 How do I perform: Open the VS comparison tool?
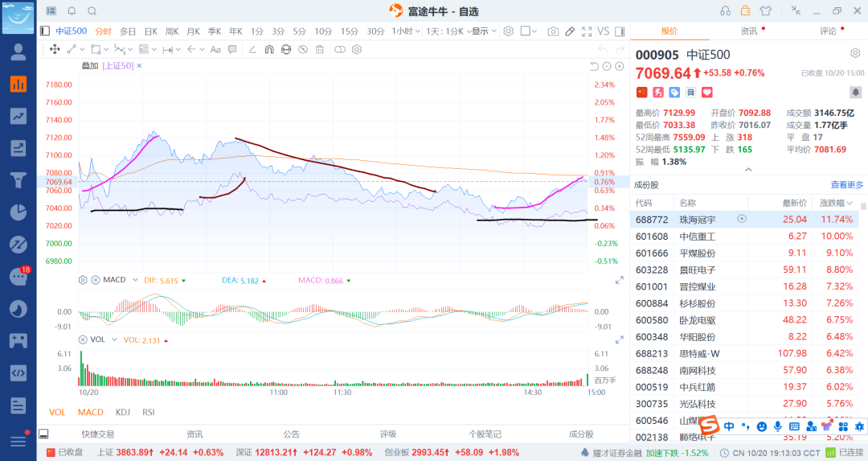click(604, 31)
